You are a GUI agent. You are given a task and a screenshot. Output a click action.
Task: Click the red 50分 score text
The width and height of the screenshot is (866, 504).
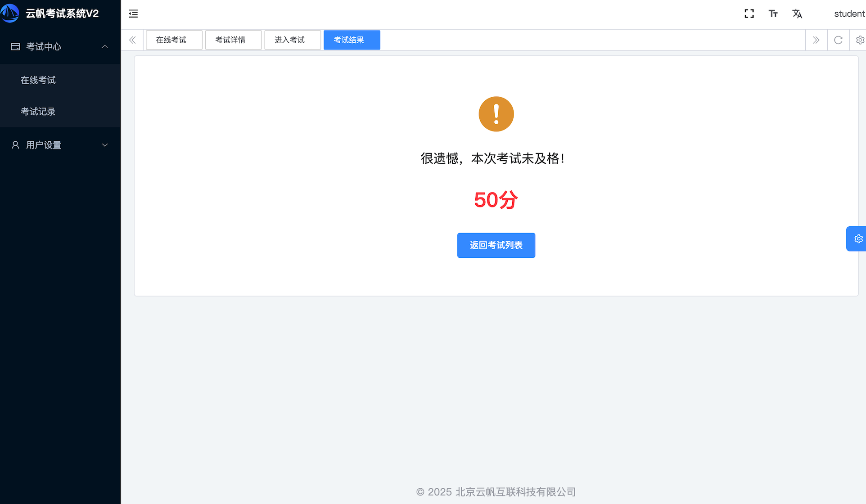(496, 200)
